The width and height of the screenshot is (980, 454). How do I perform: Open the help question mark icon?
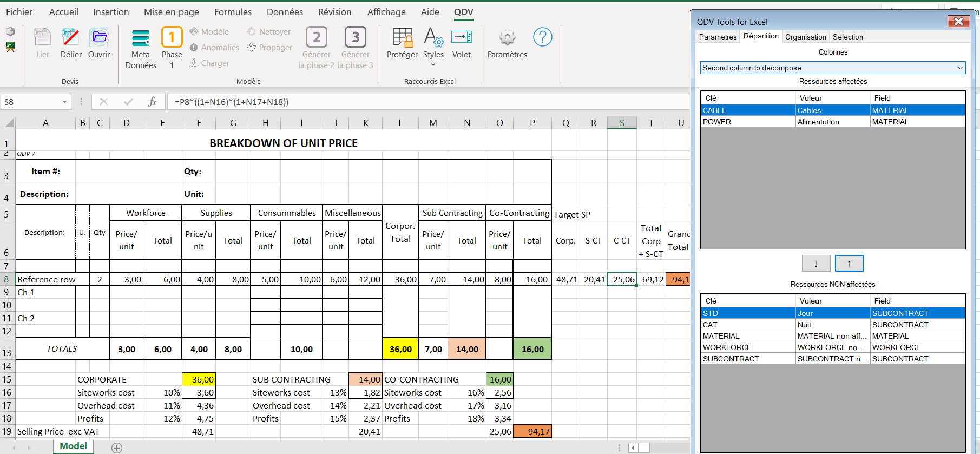click(543, 37)
